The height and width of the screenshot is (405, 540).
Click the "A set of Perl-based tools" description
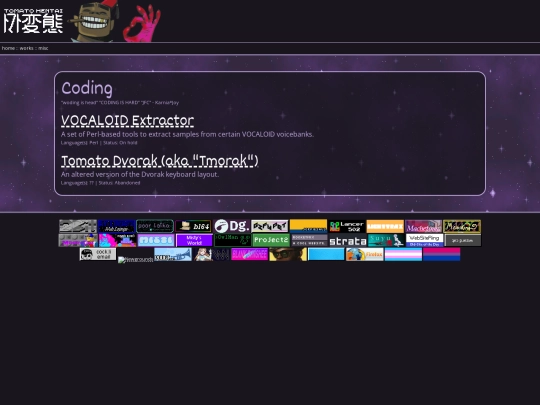[x=187, y=134]
